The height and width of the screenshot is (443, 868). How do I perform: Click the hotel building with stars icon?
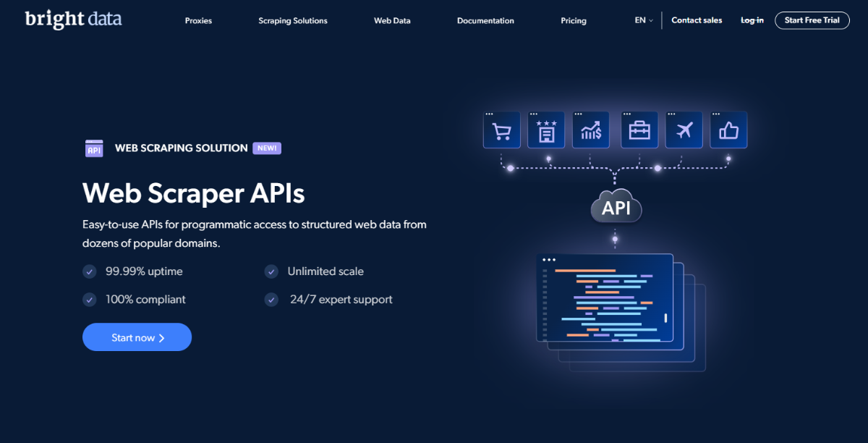pyautogui.click(x=546, y=130)
